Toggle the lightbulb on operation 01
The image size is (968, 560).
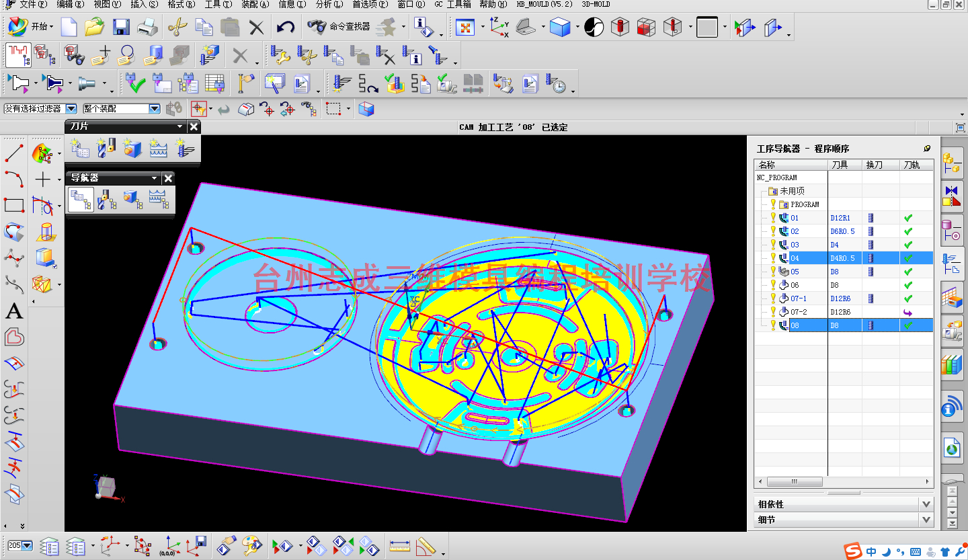click(773, 218)
